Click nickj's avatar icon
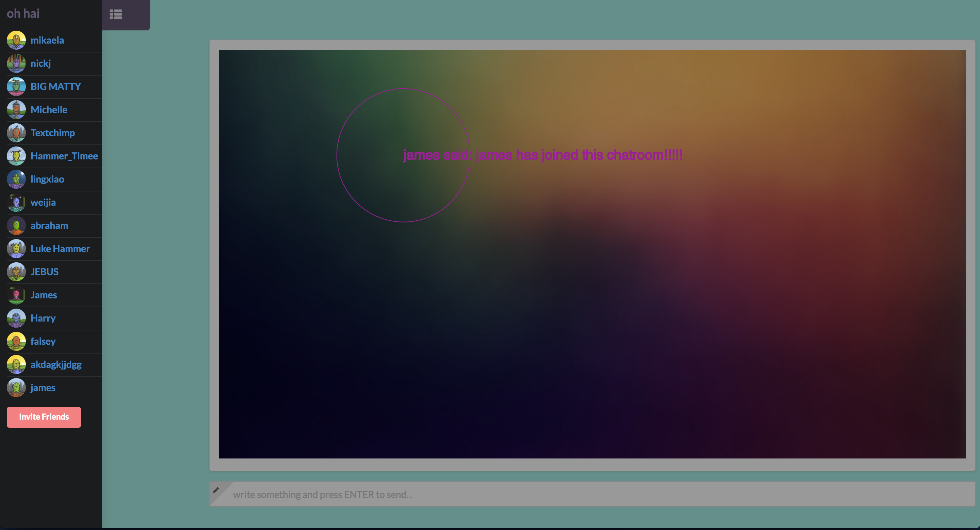The width and height of the screenshot is (980, 530). [x=16, y=63]
